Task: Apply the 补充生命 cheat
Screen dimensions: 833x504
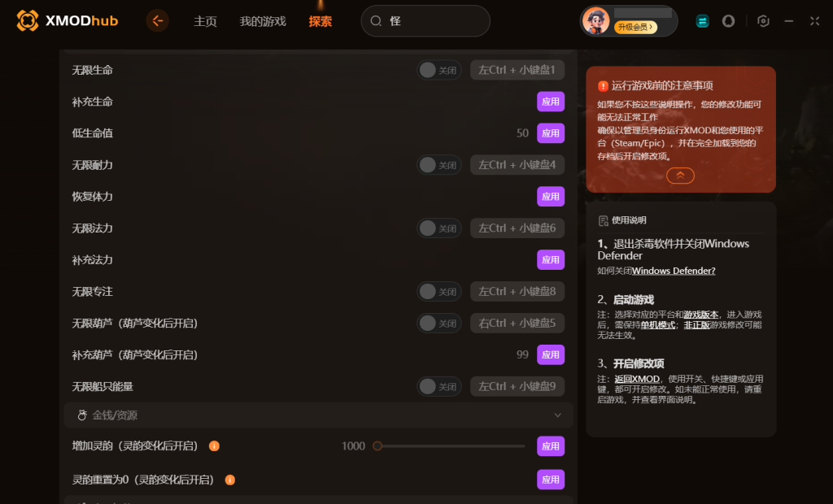Action: 551,102
